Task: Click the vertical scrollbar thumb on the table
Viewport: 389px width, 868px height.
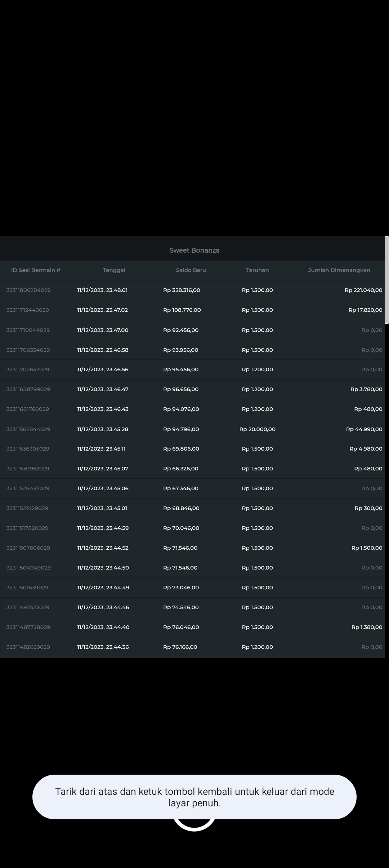Action: pos(386,280)
